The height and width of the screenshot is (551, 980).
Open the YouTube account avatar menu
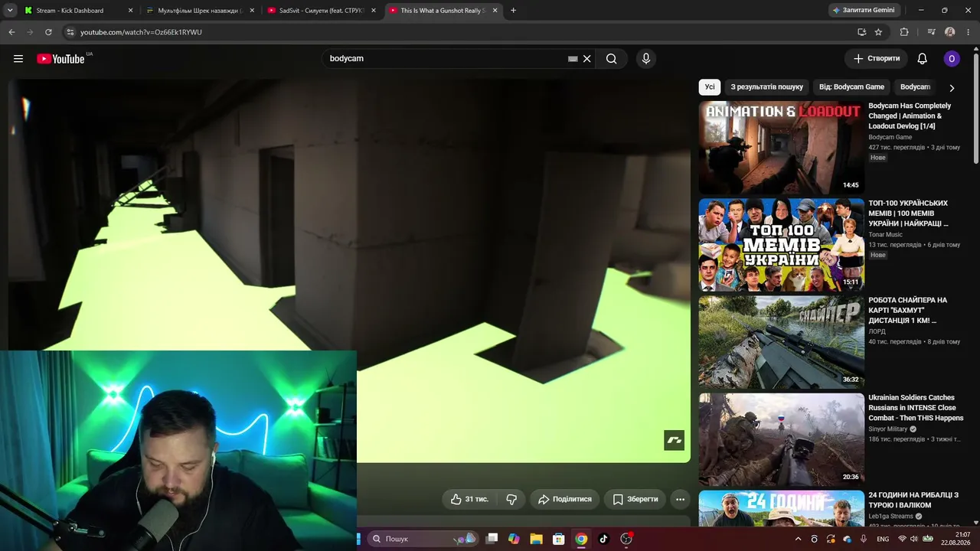click(952, 59)
